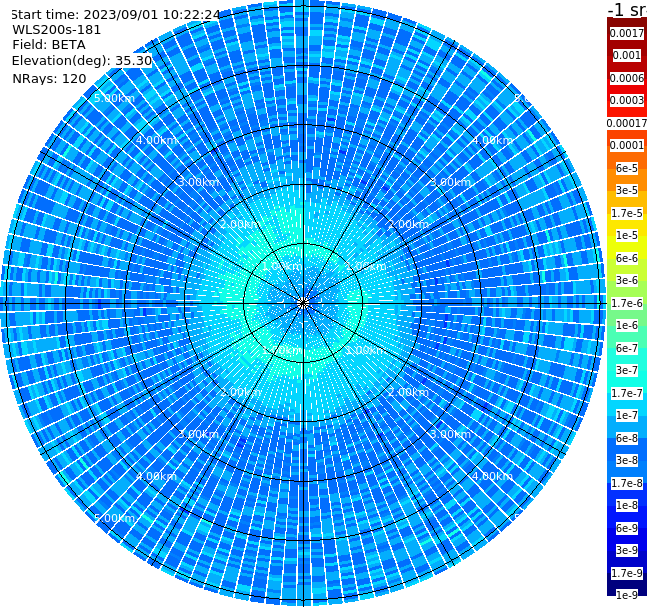
Task: Click the 6e-5 orange colorbar label
Action: [x=627, y=168]
